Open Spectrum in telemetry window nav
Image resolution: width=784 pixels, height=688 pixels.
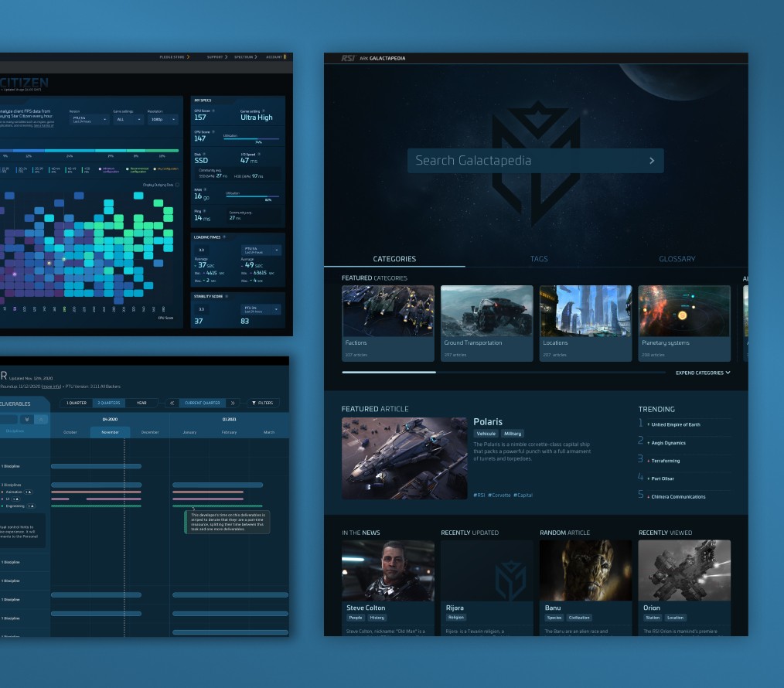coord(246,57)
